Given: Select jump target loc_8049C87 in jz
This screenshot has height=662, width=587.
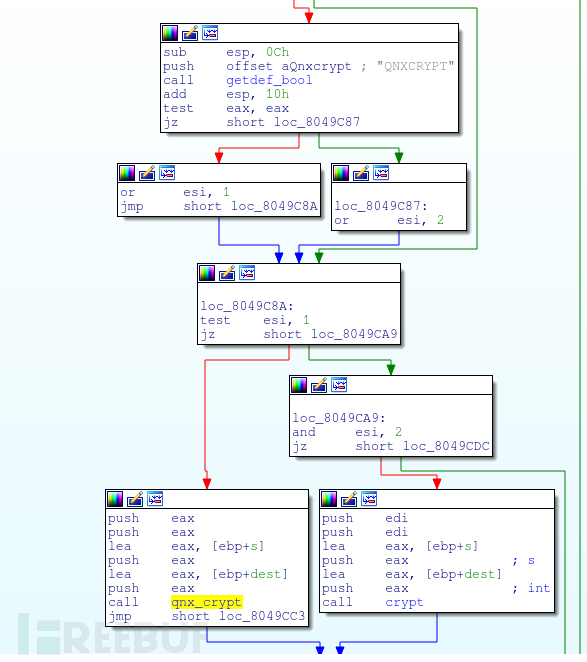Looking at the screenshot, I should click(317, 122).
